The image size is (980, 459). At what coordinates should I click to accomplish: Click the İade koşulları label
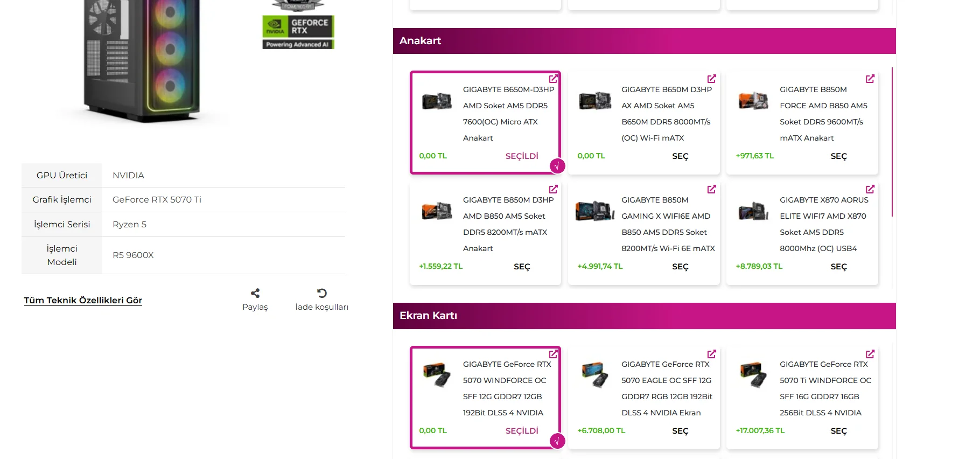click(322, 307)
